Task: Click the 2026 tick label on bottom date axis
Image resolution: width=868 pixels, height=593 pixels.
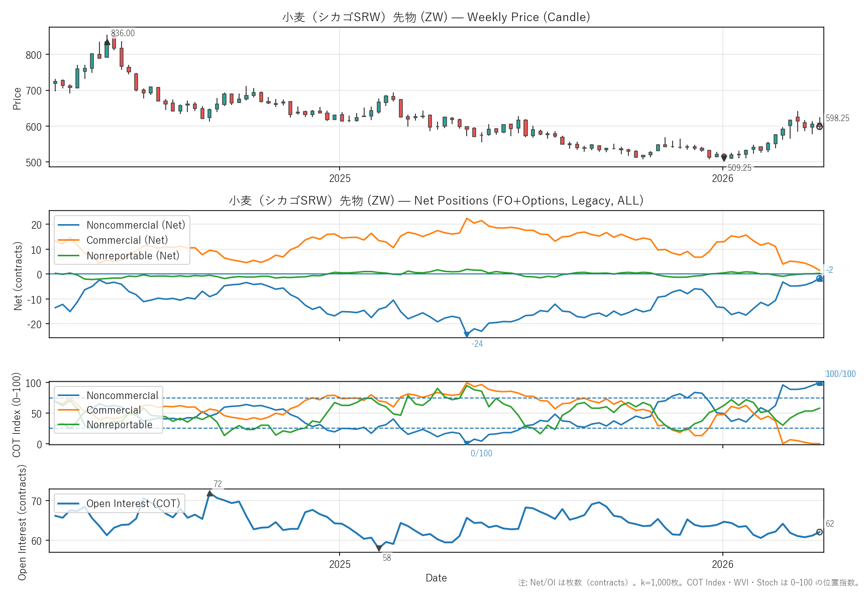Action: [x=722, y=564]
